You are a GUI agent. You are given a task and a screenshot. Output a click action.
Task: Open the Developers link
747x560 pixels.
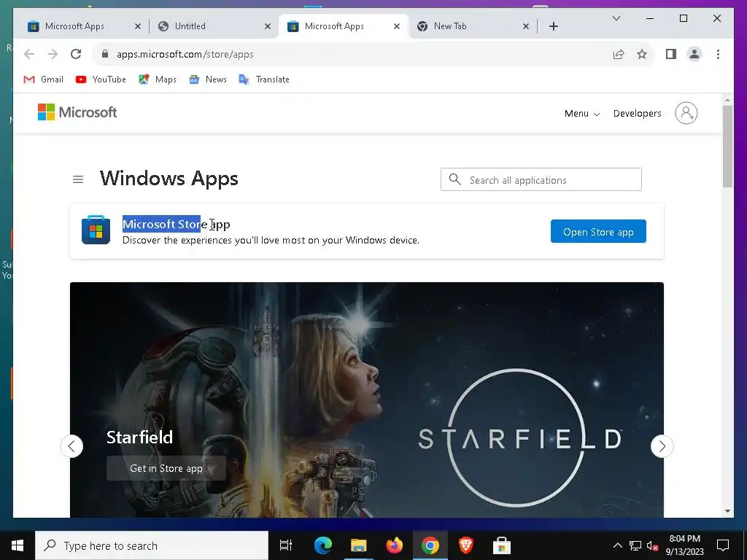coord(637,114)
